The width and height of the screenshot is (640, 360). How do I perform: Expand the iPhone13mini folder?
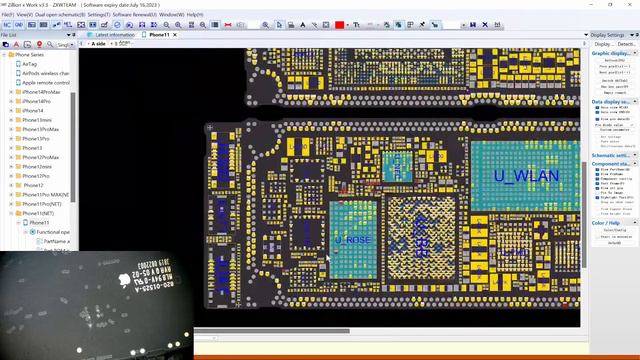click(11, 120)
